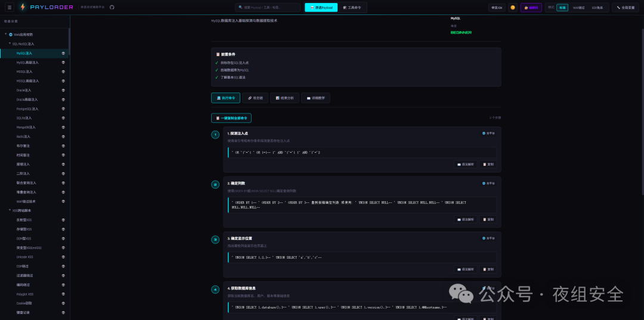This screenshot has height=320, width=644.
Task: Click the skull icon beside PostgreSQL注入
Action: (63, 109)
